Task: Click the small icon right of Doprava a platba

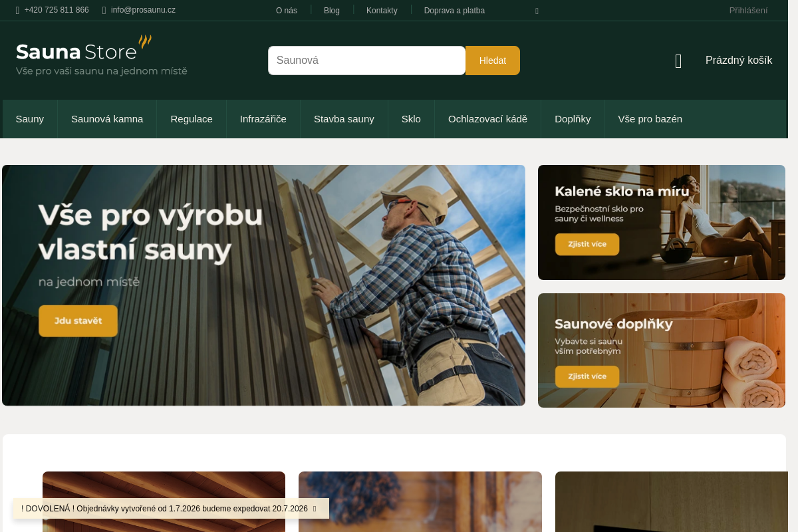Action: (x=537, y=11)
